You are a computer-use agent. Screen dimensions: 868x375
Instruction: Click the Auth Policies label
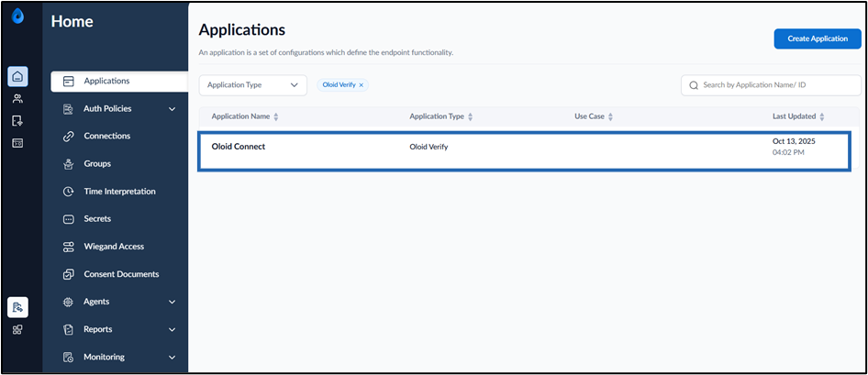click(x=107, y=109)
